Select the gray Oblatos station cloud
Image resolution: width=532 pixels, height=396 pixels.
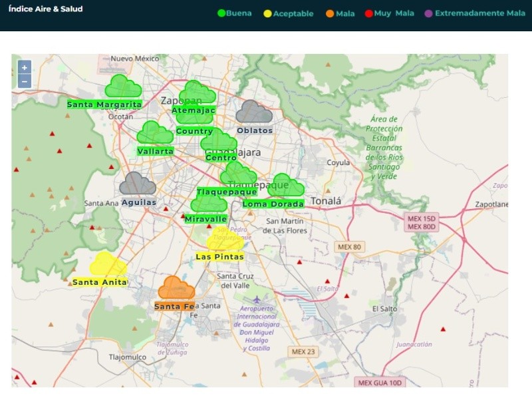254,112
